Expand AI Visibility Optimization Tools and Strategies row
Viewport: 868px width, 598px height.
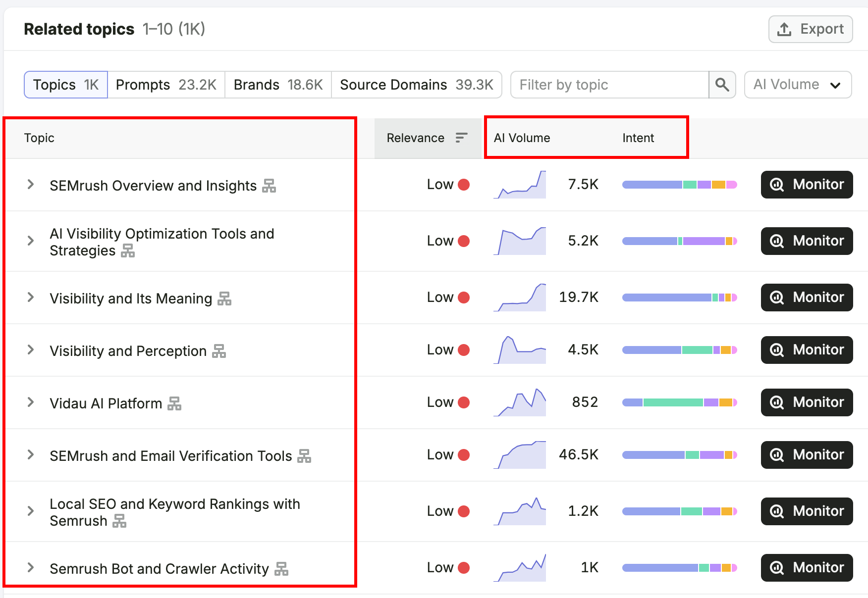tap(31, 241)
